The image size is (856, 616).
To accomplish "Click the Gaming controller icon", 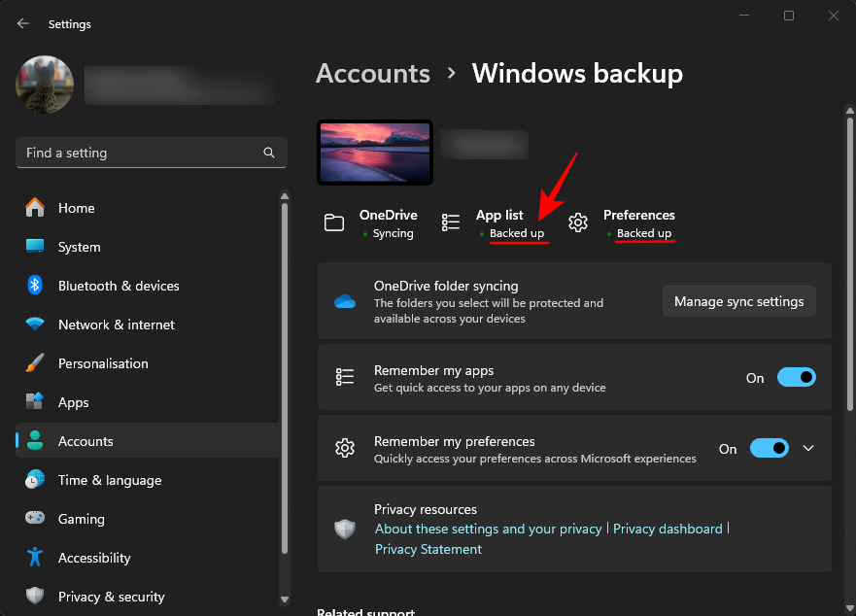I will (35, 519).
